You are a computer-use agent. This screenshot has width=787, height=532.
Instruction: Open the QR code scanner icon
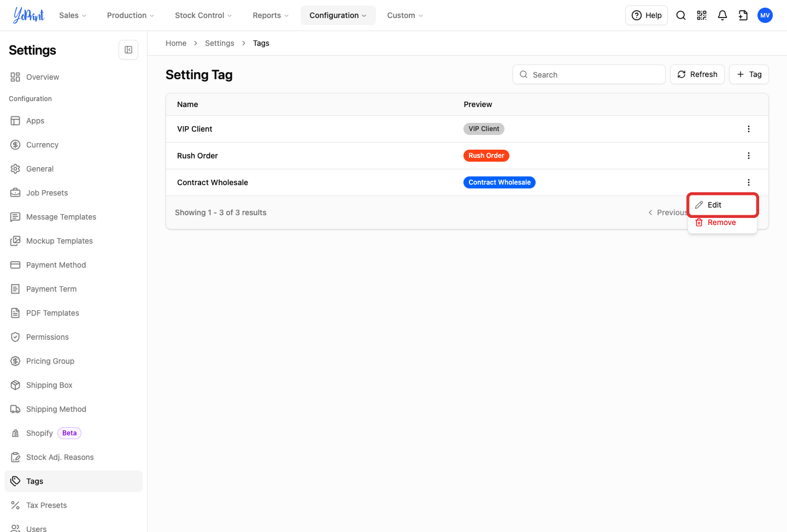point(702,15)
